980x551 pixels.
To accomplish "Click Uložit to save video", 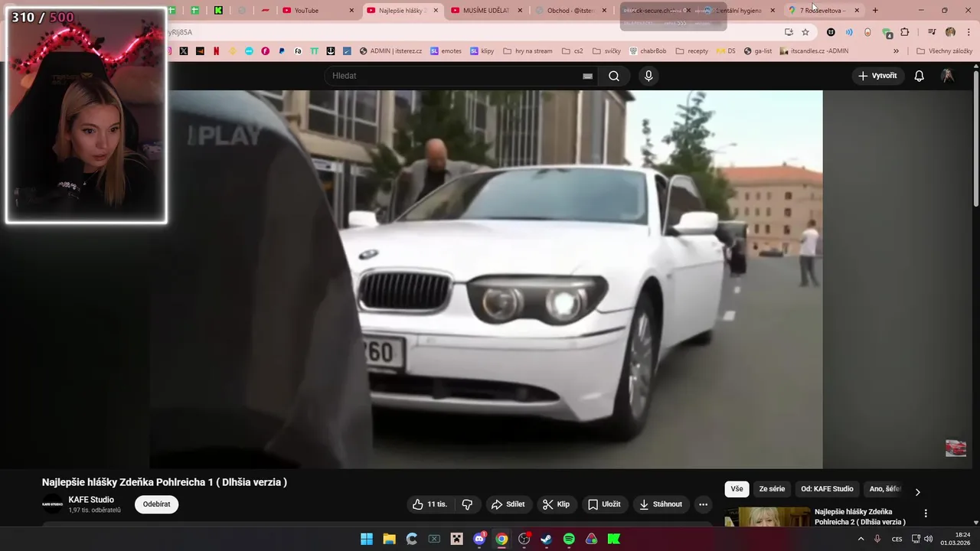I will (x=604, y=504).
